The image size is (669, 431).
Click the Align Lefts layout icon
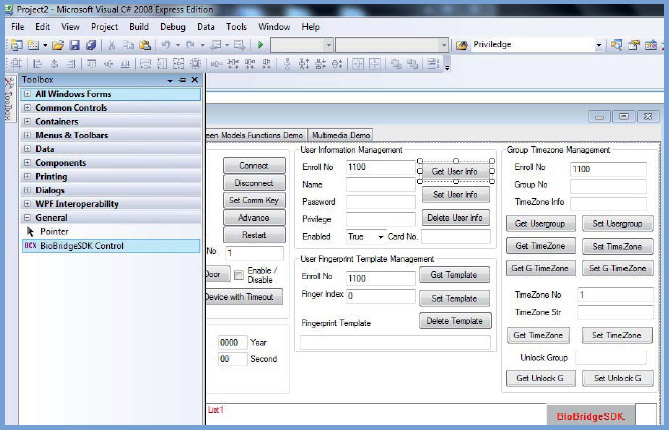(38, 64)
